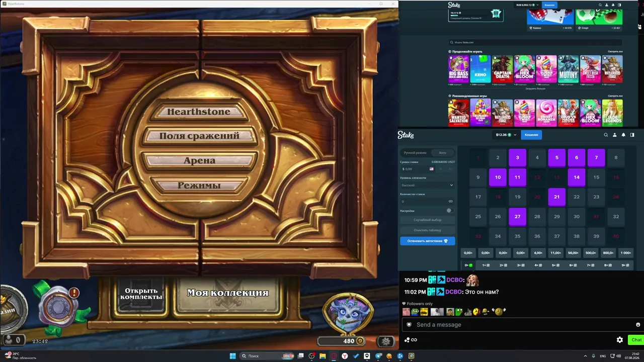Open the ENG keyboard language switcher
Image resolution: width=644 pixels, height=362 pixels.
tap(602, 356)
